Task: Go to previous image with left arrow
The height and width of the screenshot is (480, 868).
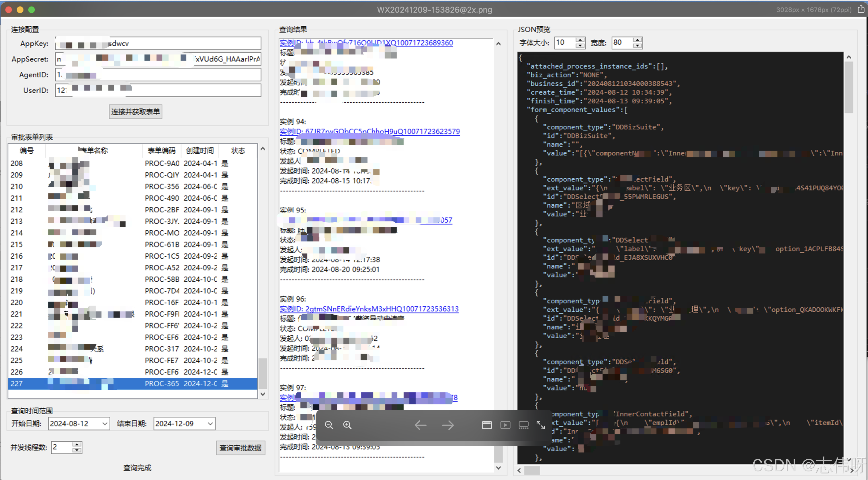Action: (420, 425)
